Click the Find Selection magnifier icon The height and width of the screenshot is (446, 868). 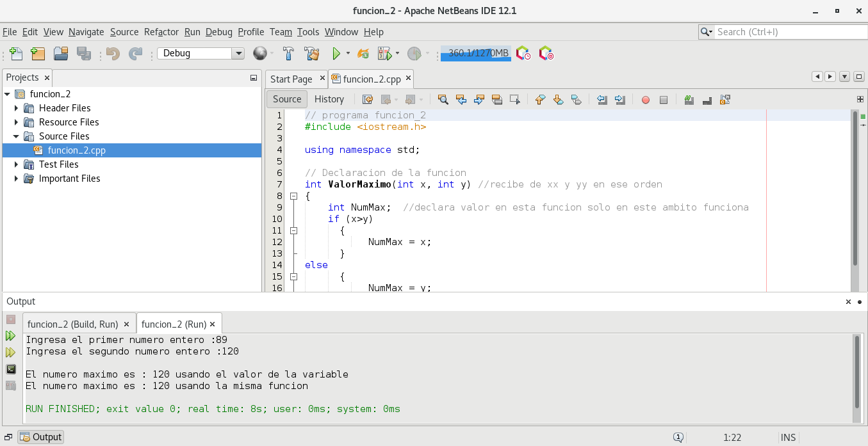[x=443, y=99]
